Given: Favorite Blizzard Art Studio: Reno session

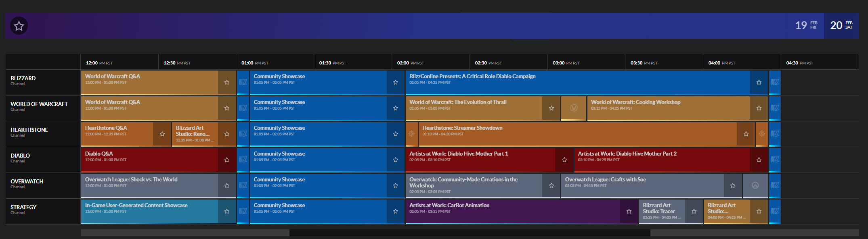Looking at the screenshot, I should click(x=227, y=134).
